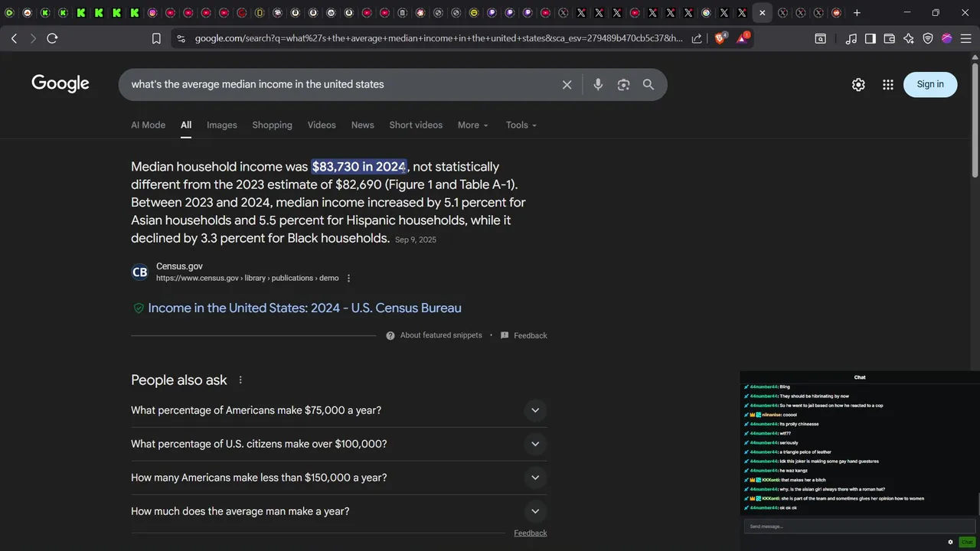
Task: Open About featured snippets link
Action: pos(441,335)
